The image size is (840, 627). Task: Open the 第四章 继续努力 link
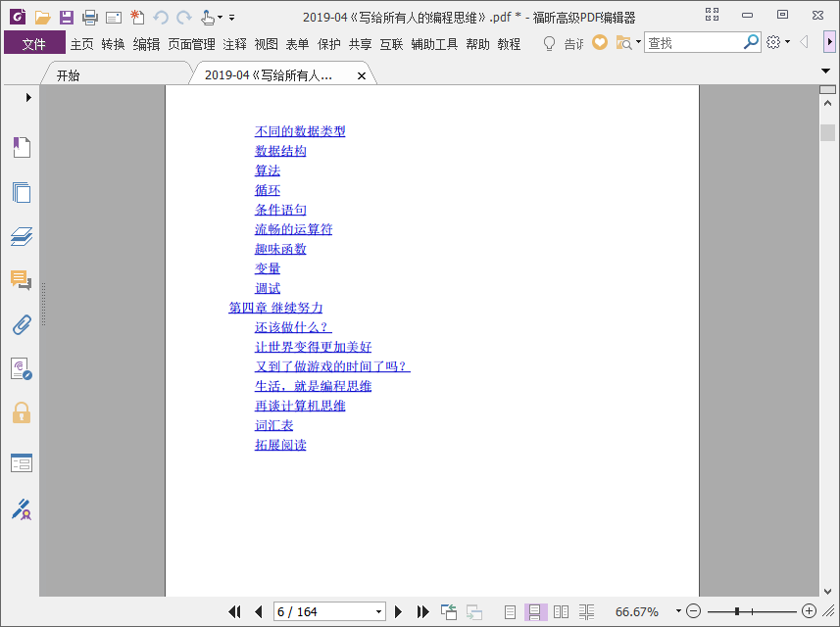pos(275,308)
